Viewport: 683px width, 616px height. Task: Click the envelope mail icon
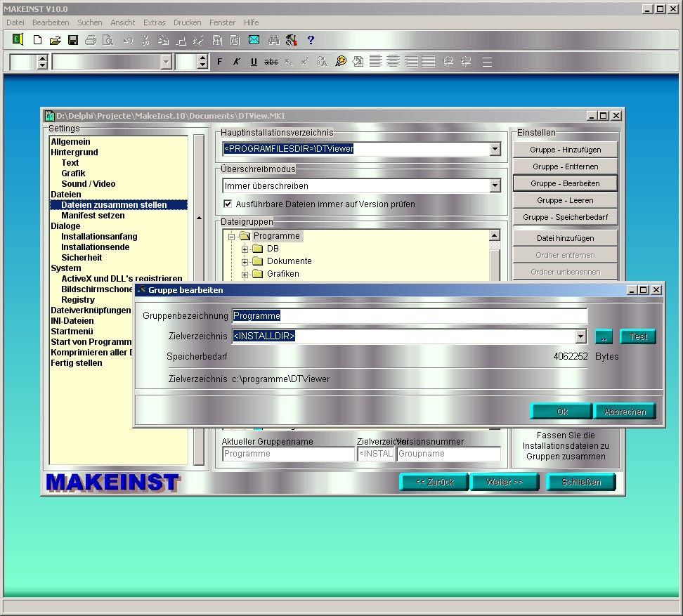(x=254, y=40)
